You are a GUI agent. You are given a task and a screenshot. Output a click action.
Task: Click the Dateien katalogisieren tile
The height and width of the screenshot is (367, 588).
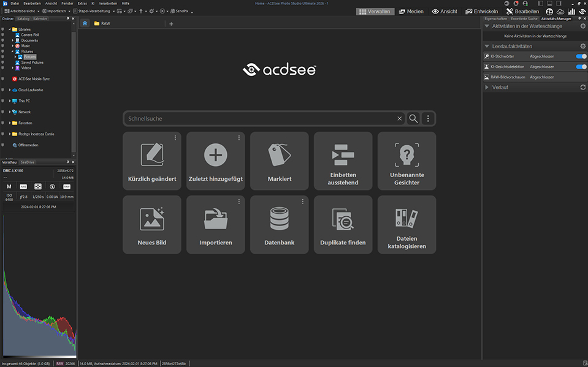(407, 224)
